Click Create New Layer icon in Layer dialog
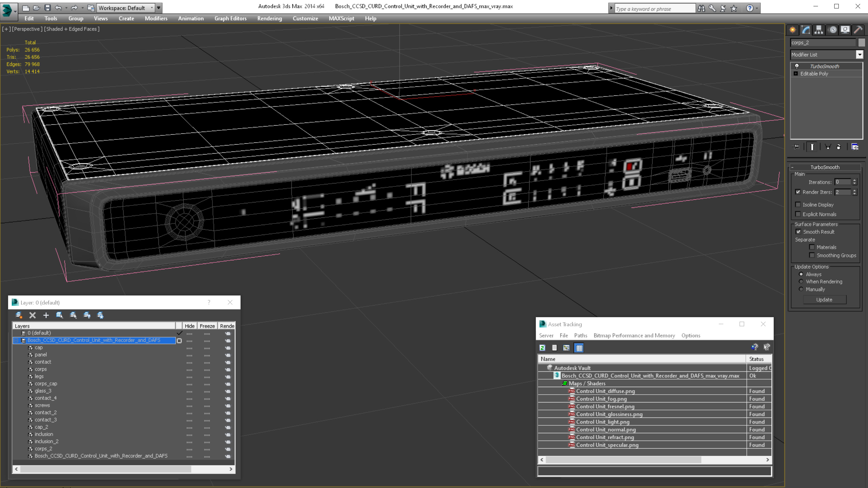This screenshot has width=868, height=488. tap(19, 315)
